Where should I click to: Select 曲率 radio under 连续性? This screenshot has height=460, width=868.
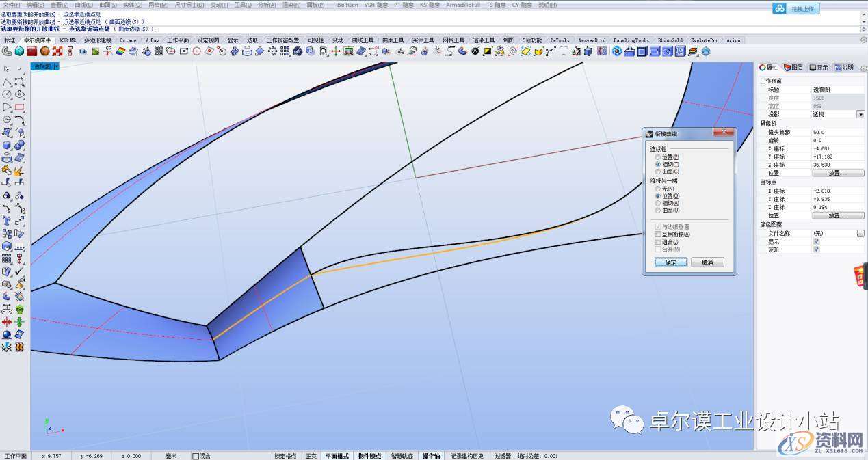coord(658,172)
